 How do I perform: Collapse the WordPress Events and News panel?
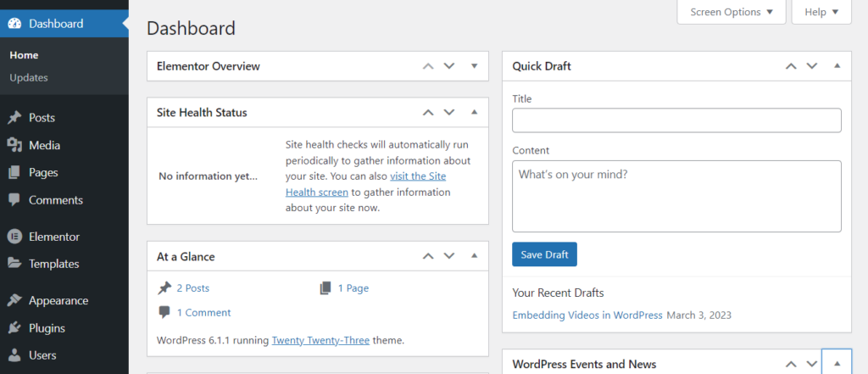click(x=837, y=364)
